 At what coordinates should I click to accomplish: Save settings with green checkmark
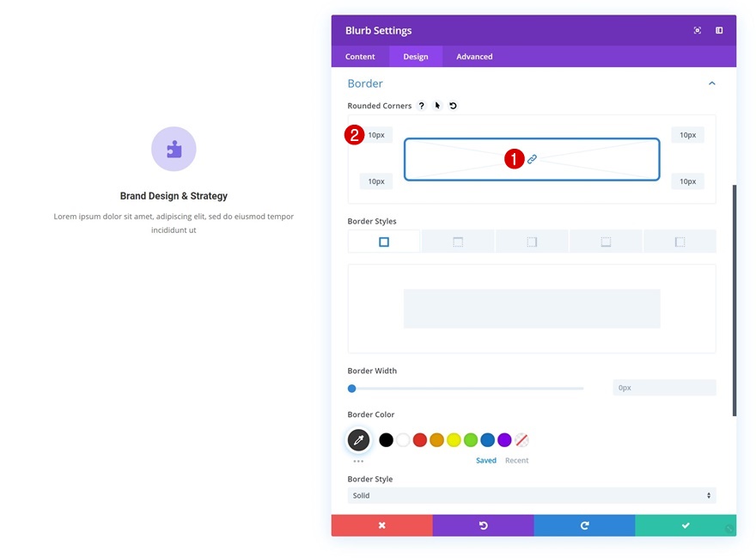click(686, 525)
